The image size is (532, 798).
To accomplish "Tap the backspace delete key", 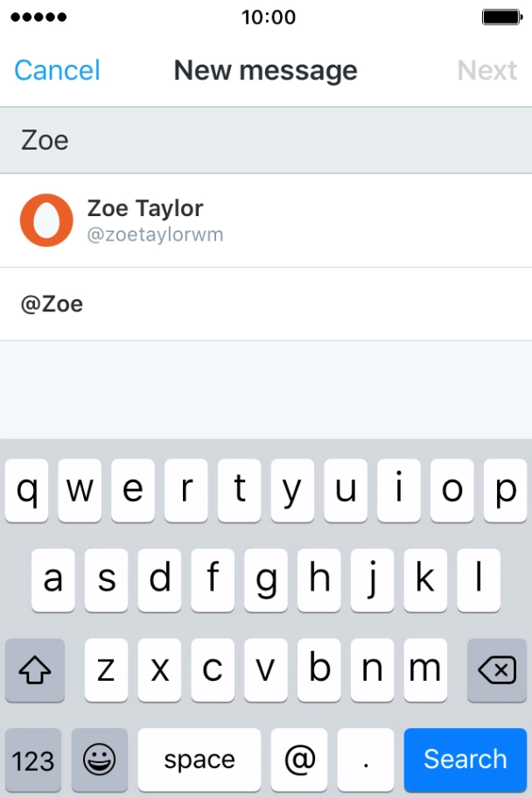I will (x=497, y=670).
